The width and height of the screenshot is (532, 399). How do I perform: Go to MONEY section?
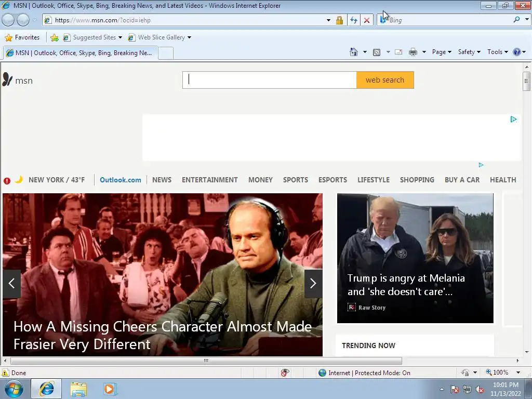coord(260,180)
